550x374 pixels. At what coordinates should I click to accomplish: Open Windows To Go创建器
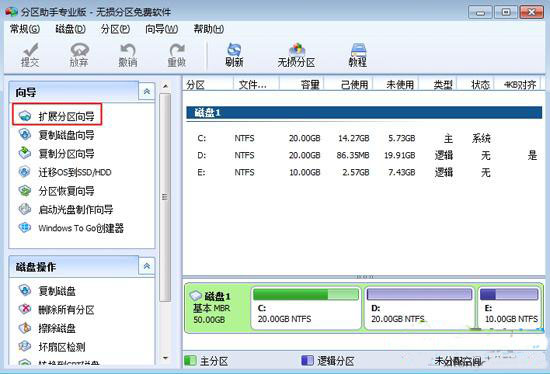click(71, 228)
